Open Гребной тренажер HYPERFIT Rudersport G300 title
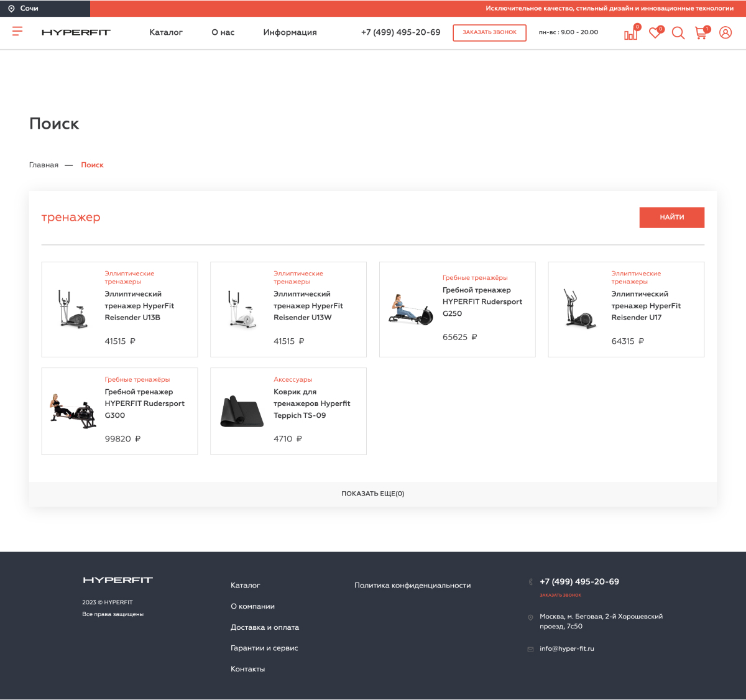This screenshot has height=700, width=746. point(145,403)
